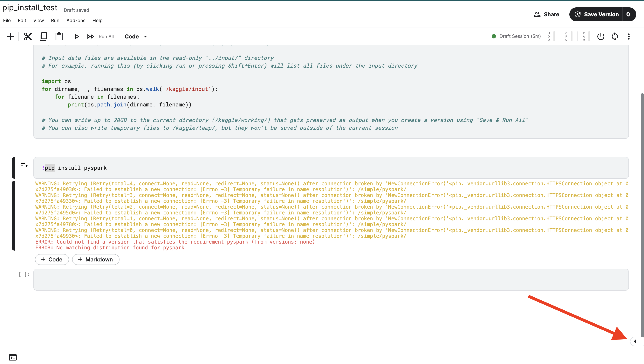The image size is (644, 364).
Task: Open the console terminal icon at bottom
Action: click(x=13, y=357)
